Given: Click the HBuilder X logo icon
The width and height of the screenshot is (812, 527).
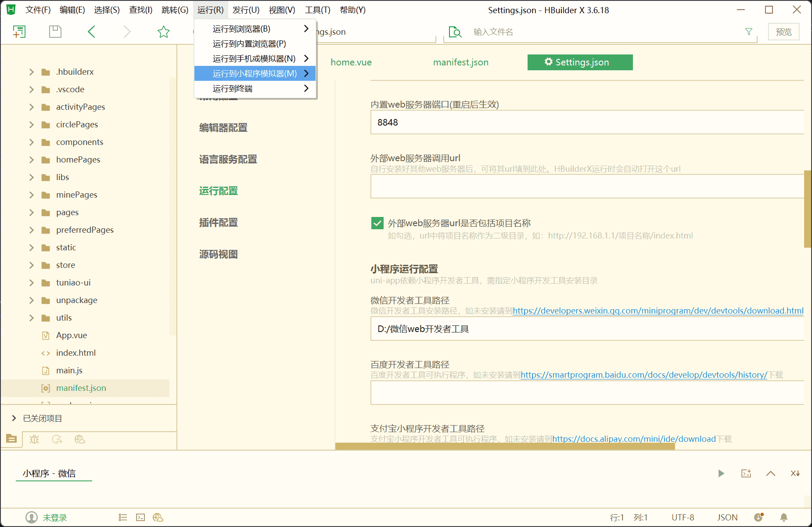Looking at the screenshot, I should (11, 9).
